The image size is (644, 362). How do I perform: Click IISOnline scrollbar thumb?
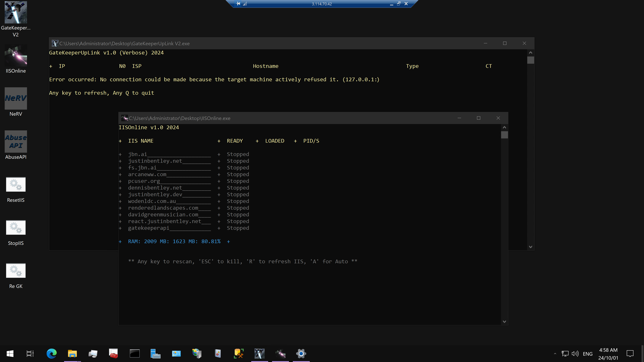click(x=504, y=135)
